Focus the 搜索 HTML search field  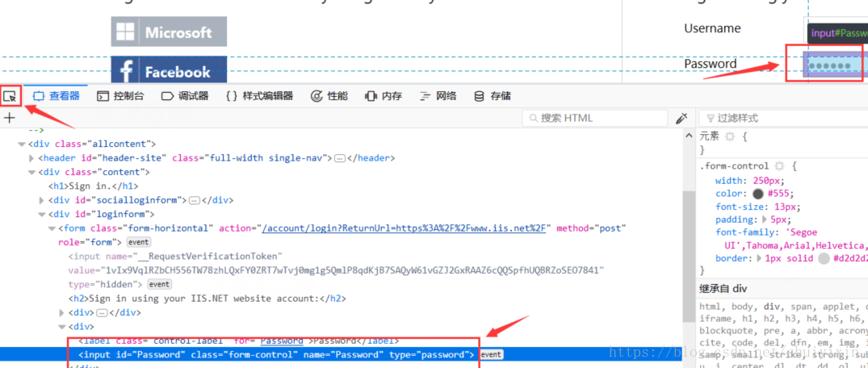click(x=594, y=118)
